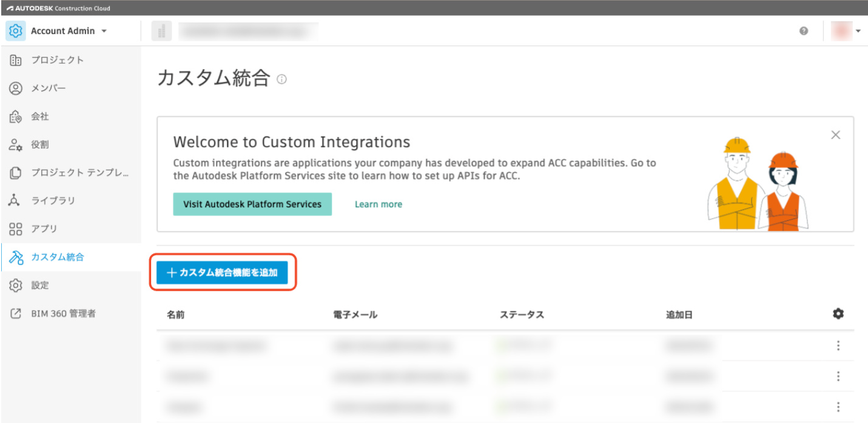Click the アプリ grid icon
868x423 pixels.
(16, 229)
